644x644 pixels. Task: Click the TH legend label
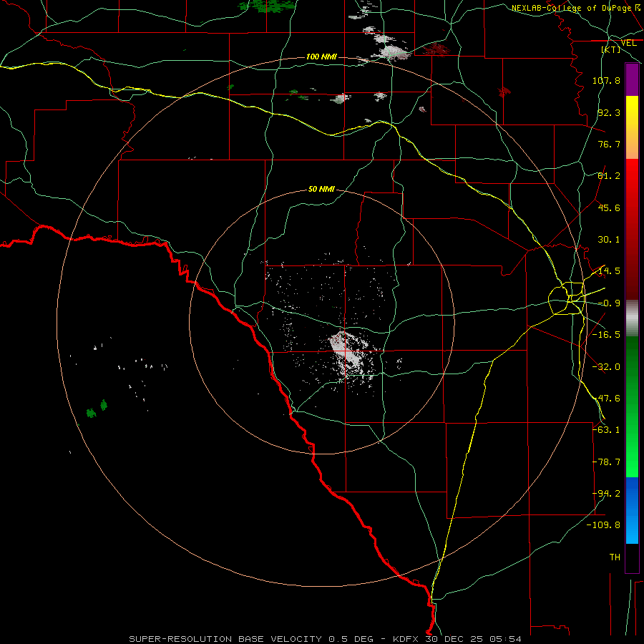click(x=615, y=557)
